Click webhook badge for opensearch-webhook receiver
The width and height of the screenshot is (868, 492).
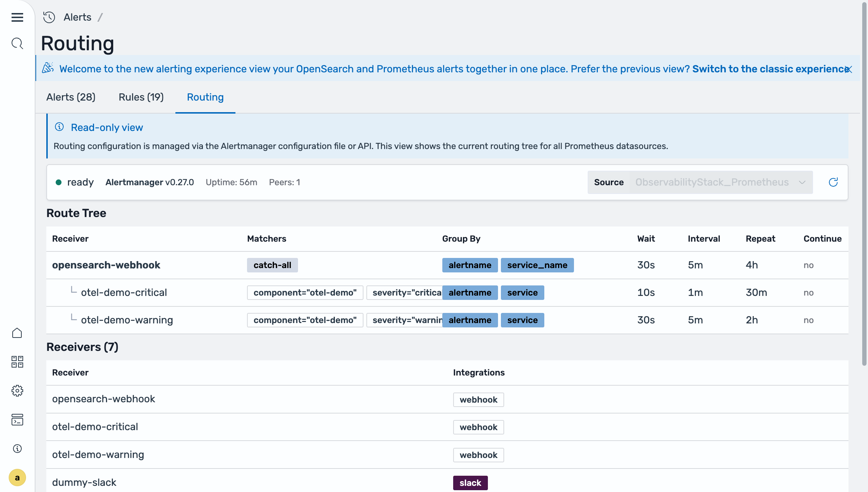point(478,400)
